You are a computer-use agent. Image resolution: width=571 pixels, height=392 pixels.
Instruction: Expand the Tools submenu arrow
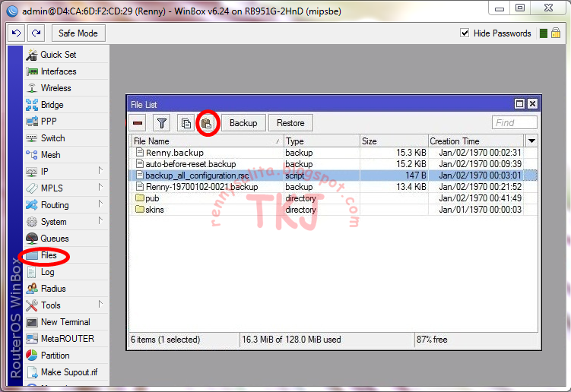tap(100, 304)
